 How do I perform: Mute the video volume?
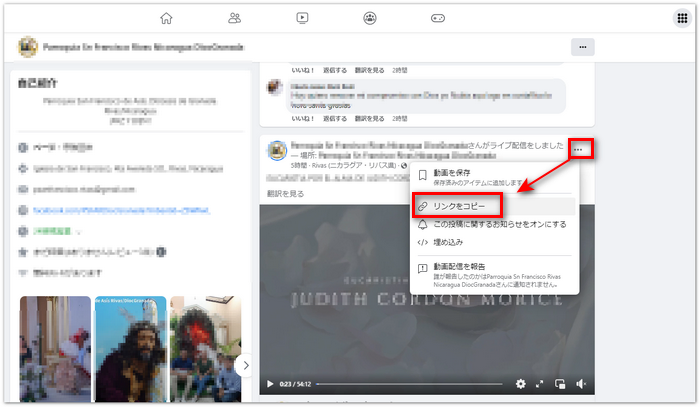pos(580,383)
